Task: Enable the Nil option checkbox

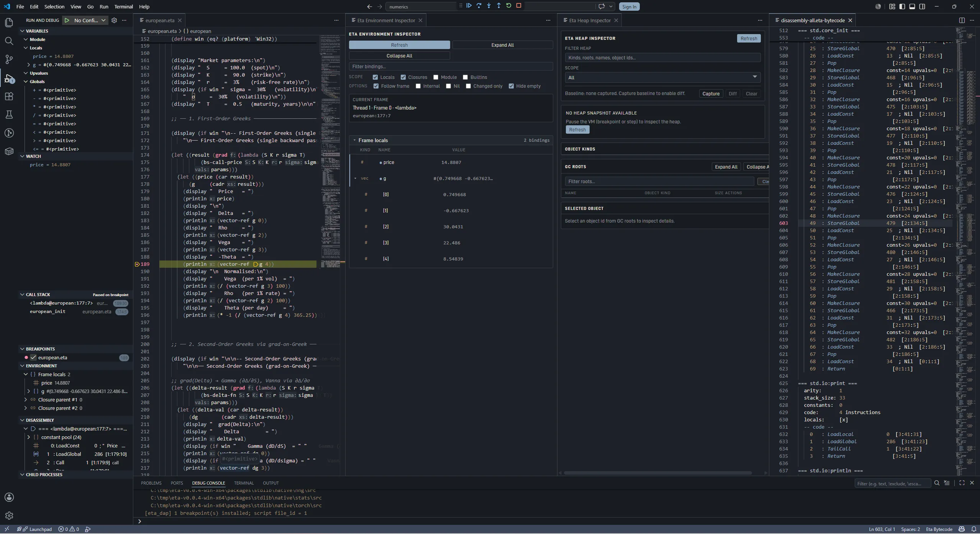Action: (448, 86)
